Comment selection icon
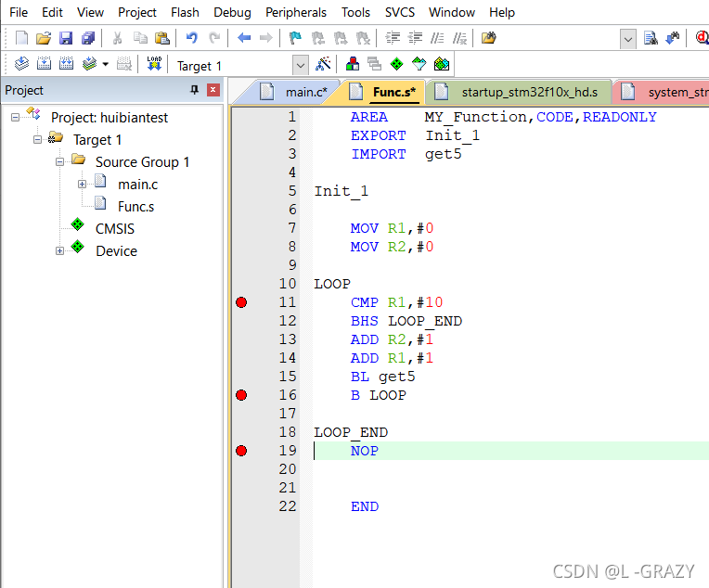Screen dimensions: 709x588 437,38
